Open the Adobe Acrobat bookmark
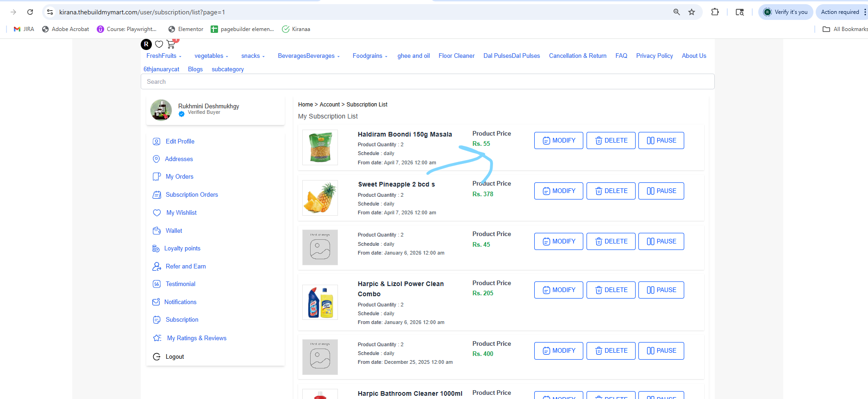Image resolution: width=868 pixels, height=399 pixels. coord(65,29)
